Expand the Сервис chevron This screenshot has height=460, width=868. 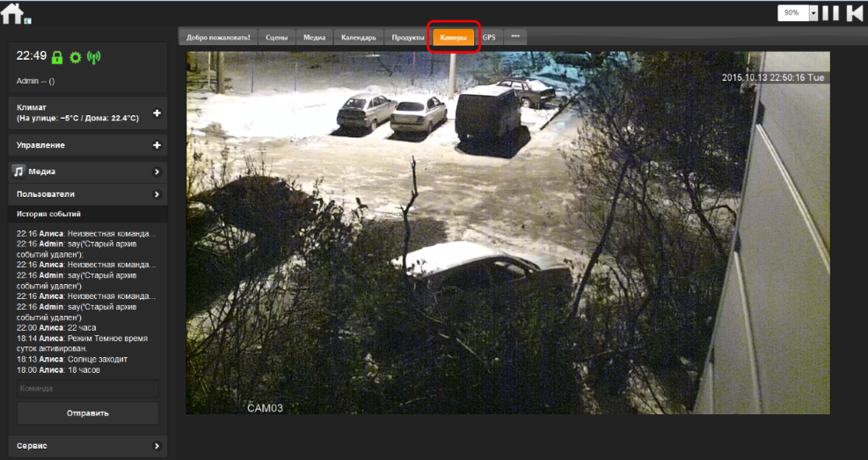(157, 446)
